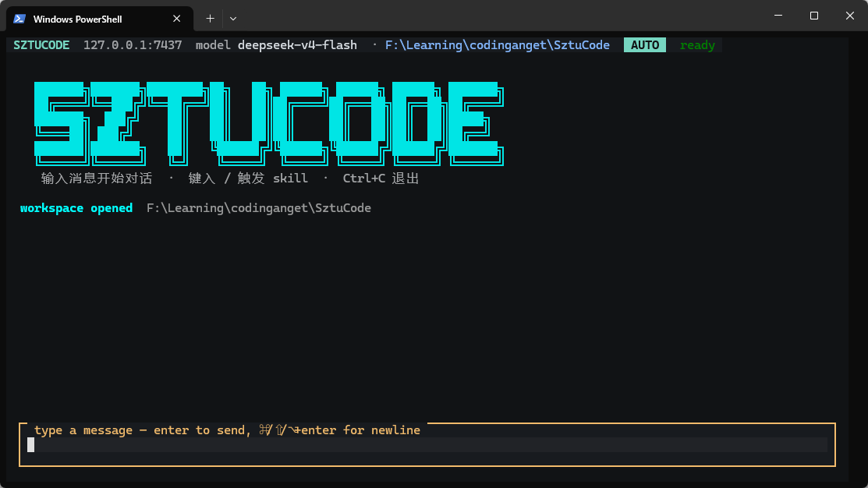
Task: Click the status bar path F:\Learning\codinganget\SztuCode
Action: 497,44
